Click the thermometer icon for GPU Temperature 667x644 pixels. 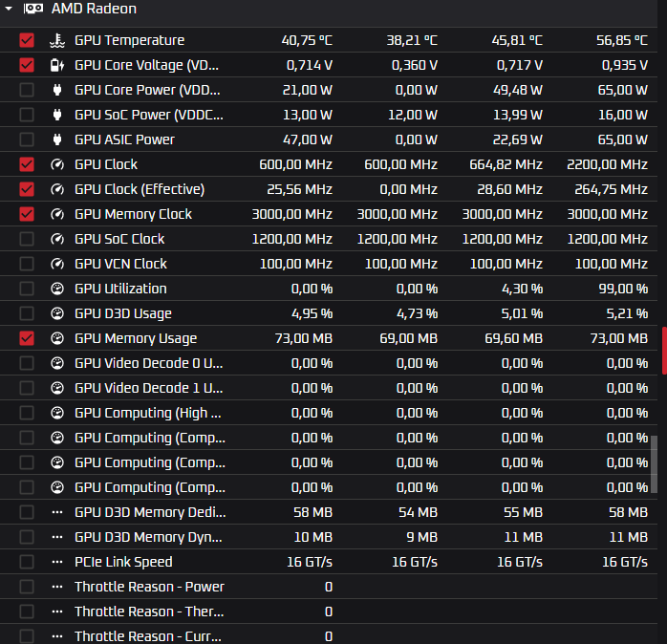[x=57, y=40]
